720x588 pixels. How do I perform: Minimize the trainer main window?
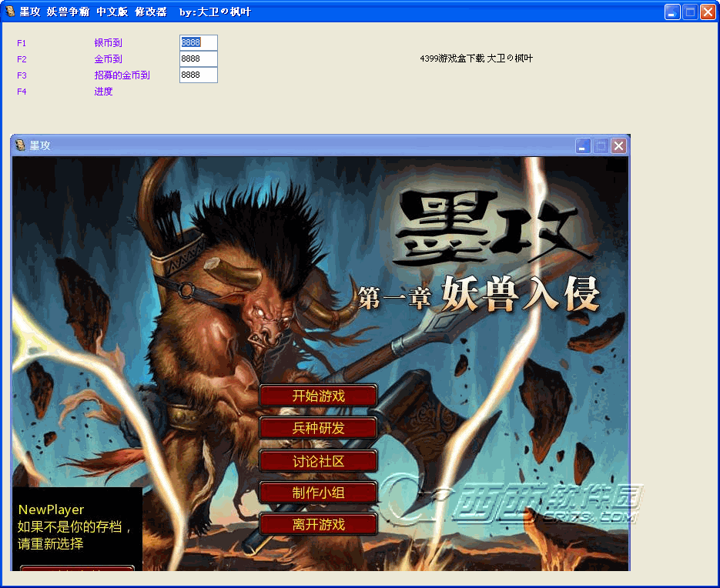(672, 12)
